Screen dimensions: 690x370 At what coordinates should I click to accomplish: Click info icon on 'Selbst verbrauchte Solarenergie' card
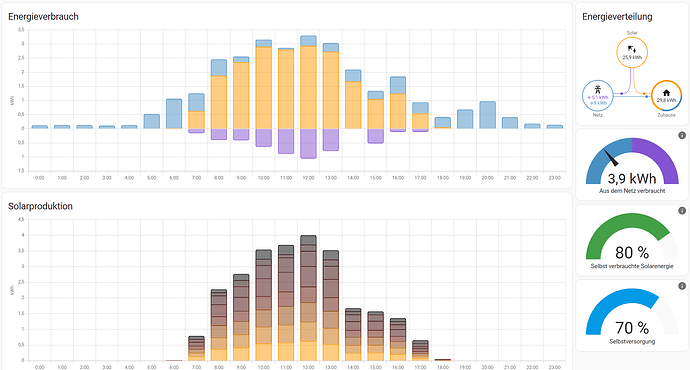(682, 211)
